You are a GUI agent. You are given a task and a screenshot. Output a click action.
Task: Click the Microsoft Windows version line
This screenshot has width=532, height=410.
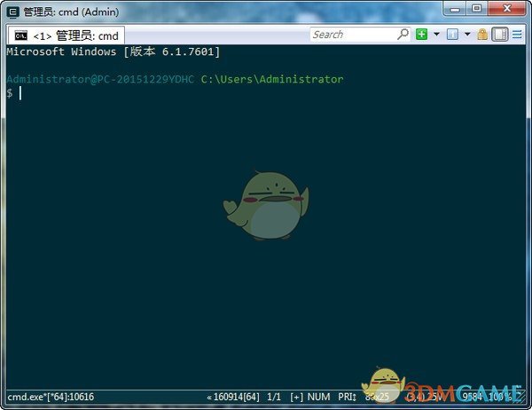point(113,51)
